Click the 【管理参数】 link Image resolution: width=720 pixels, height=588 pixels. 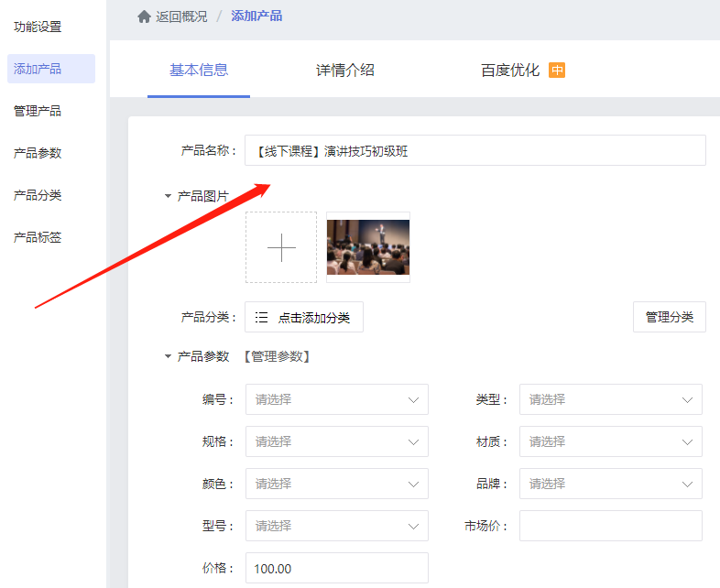pyautogui.click(x=277, y=356)
